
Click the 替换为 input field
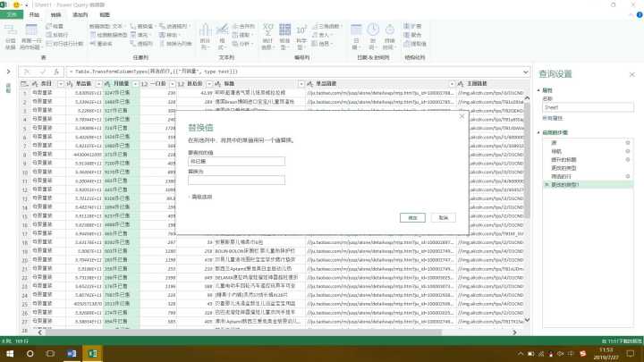[x=236, y=180]
